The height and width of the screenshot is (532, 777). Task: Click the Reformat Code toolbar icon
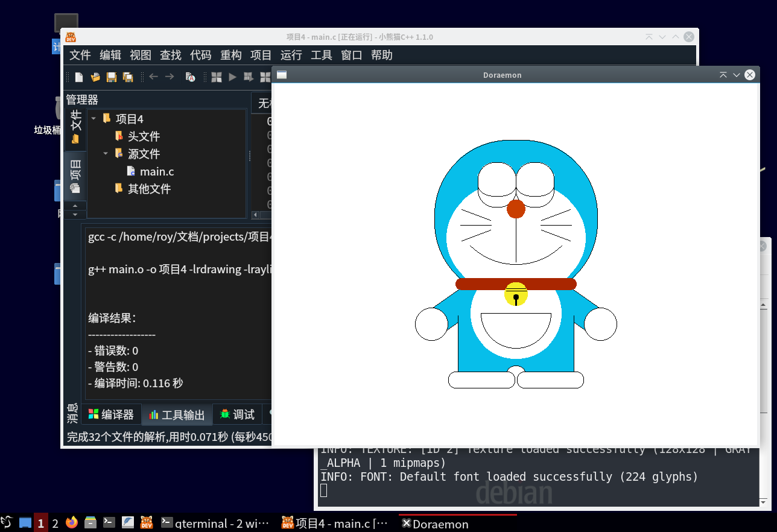tap(190, 77)
